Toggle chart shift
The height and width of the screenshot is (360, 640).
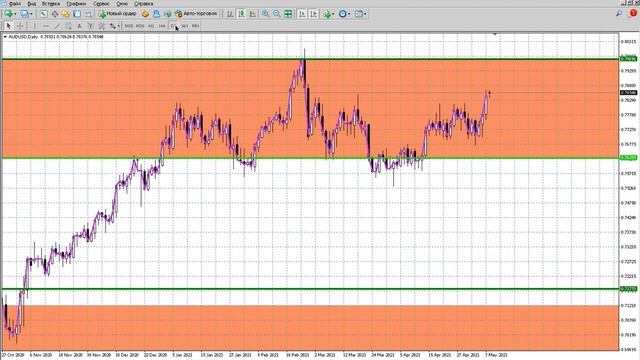click(313, 14)
